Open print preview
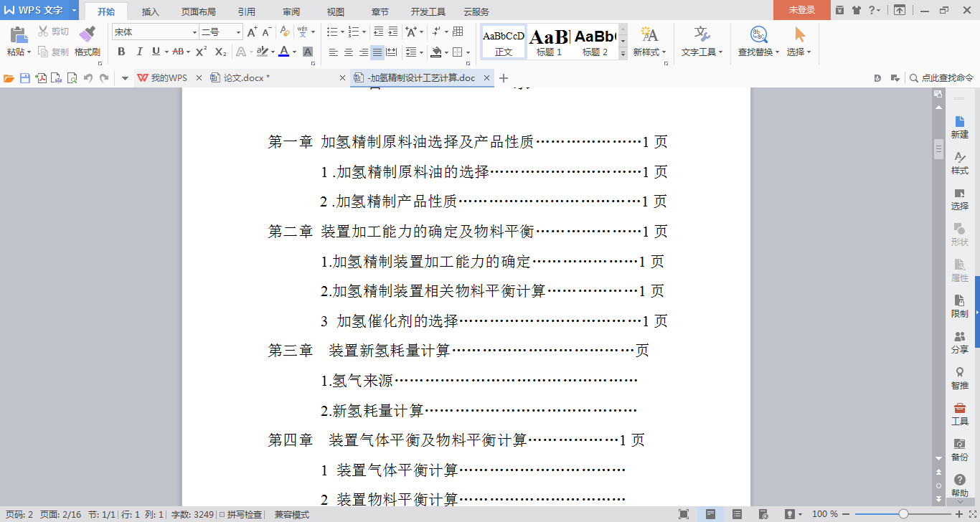This screenshot has height=522, width=980. 72,78
